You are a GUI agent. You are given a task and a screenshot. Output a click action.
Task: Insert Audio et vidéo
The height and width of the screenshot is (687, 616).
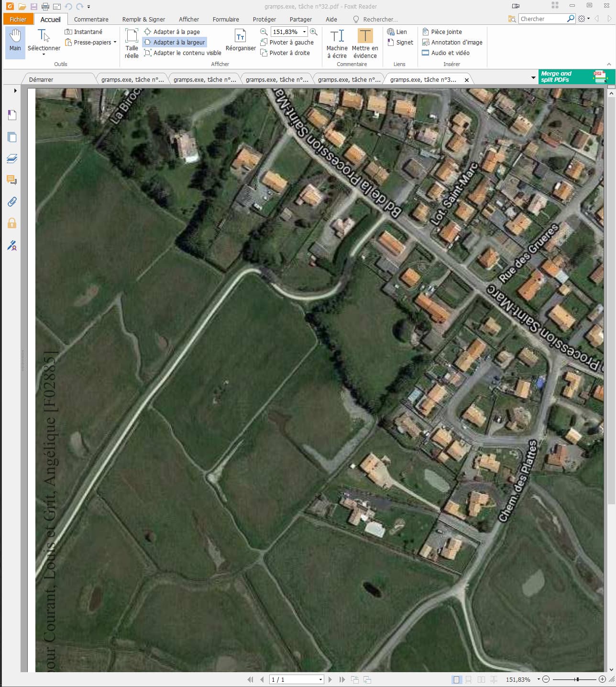coord(446,53)
